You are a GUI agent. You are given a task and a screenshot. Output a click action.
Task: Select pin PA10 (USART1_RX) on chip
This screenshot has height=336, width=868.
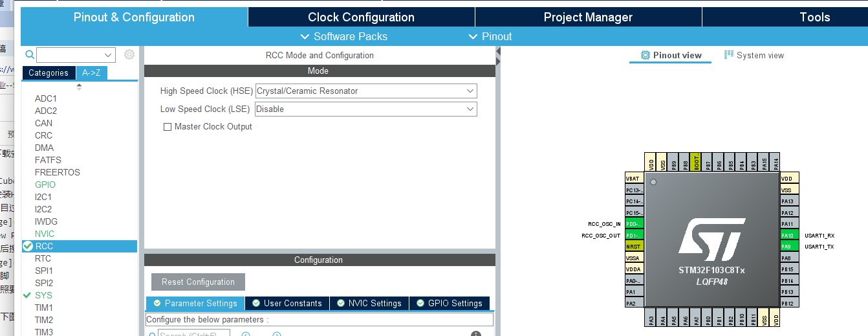(790, 236)
